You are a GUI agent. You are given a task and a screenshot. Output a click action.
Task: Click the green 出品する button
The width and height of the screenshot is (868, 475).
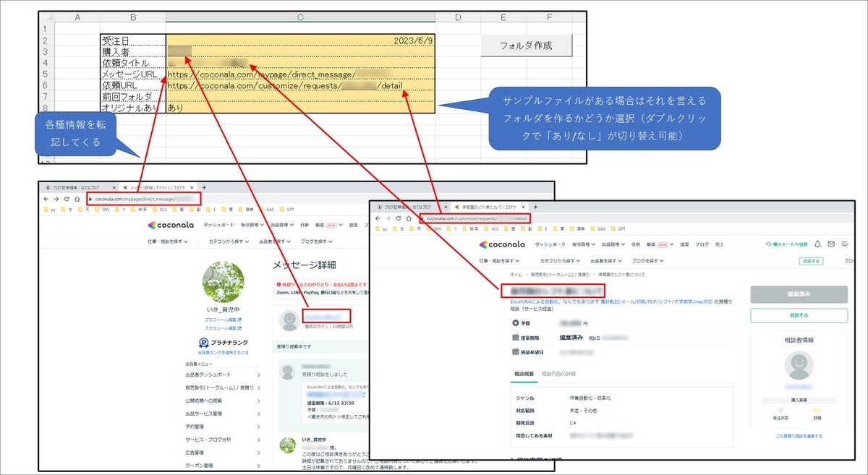[812, 261]
